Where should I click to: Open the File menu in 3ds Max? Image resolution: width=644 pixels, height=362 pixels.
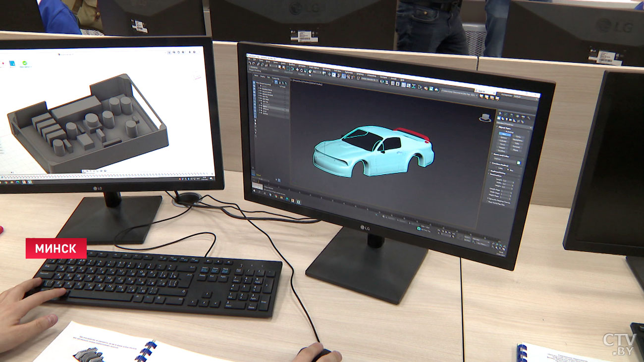249,59
